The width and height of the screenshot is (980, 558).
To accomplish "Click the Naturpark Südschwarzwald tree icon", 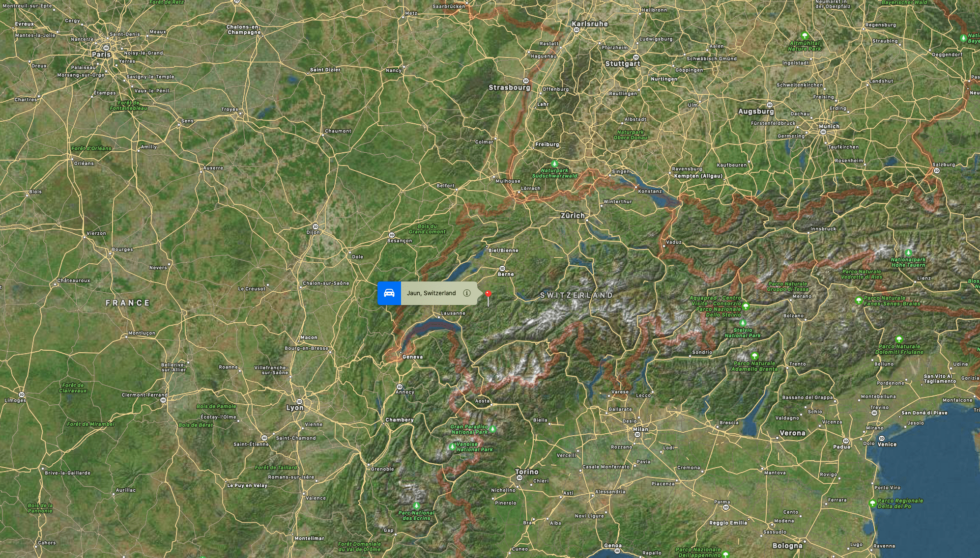I will (555, 164).
